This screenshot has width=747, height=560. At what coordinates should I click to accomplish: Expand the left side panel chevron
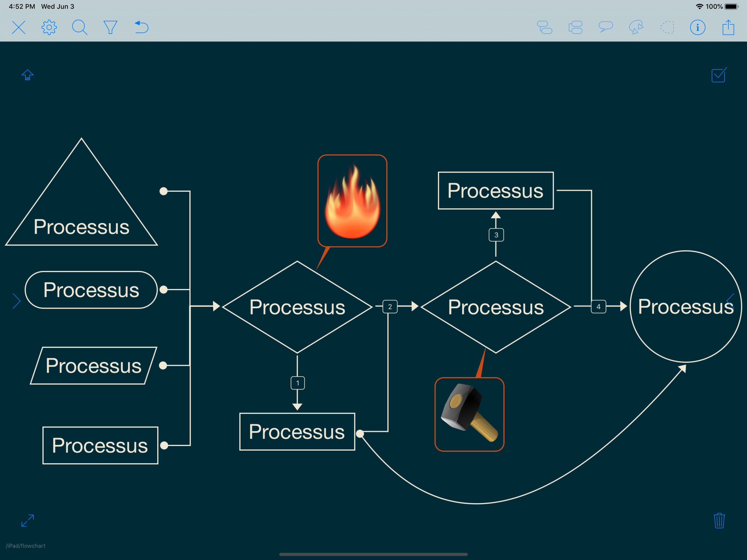click(x=17, y=301)
